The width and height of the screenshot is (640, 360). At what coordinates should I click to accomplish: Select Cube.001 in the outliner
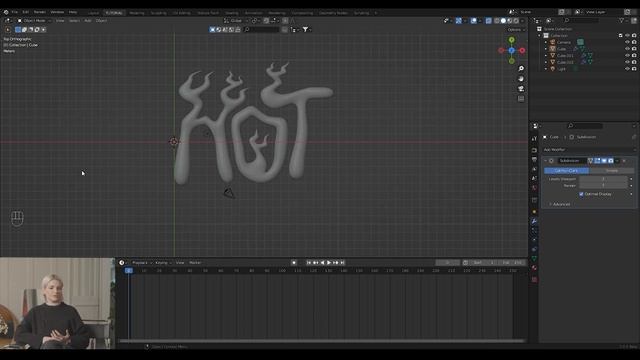pyautogui.click(x=565, y=56)
